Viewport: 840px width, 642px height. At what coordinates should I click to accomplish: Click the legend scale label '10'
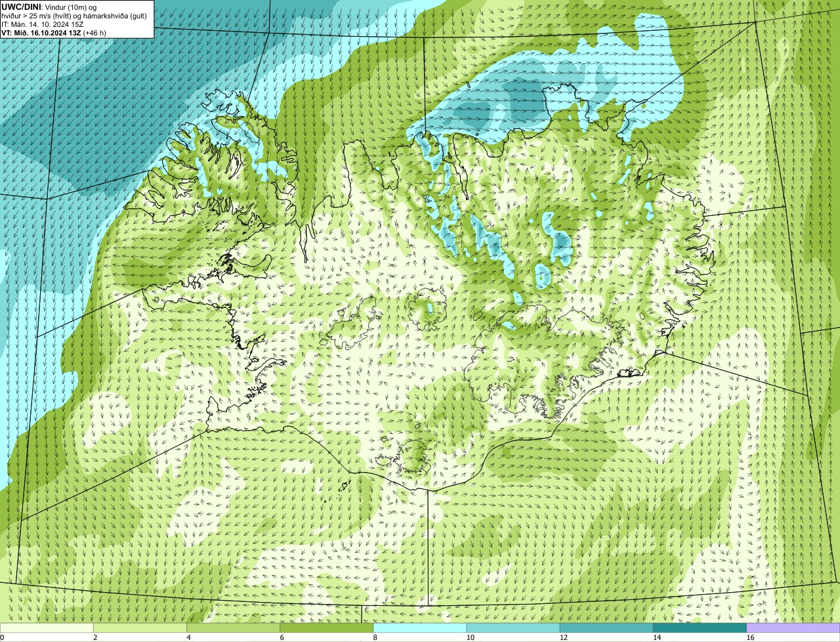pyautogui.click(x=470, y=637)
